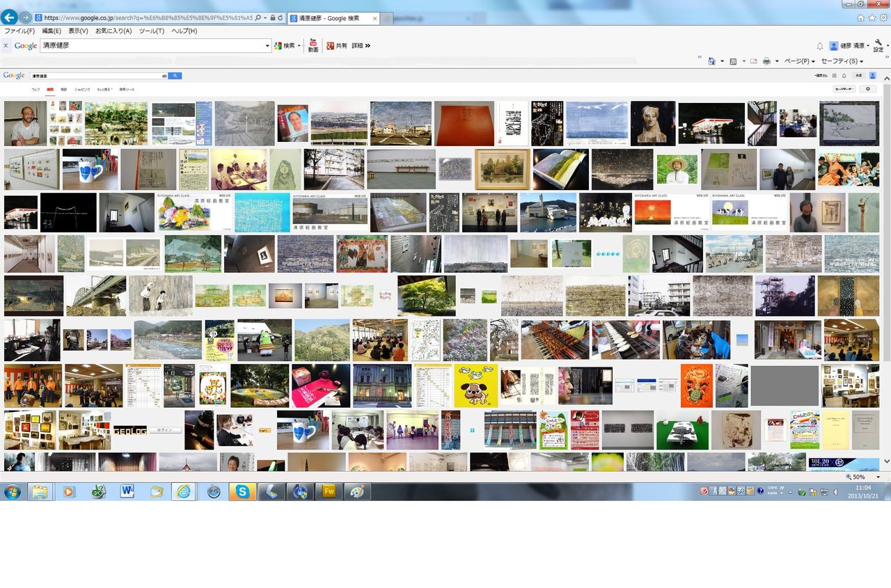
Task: Click the Print icon in command bar
Action: pyautogui.click(x=766, y=61)
